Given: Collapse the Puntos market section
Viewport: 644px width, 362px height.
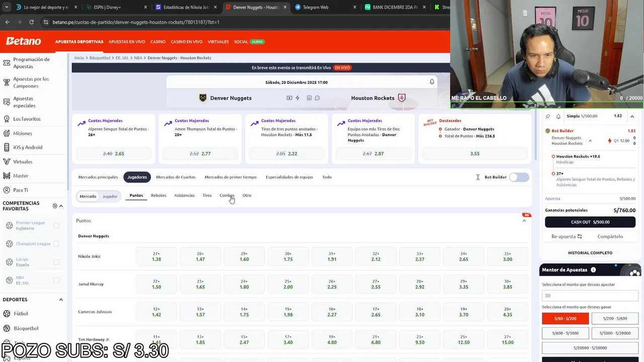Looking at the screenshot, I should coord(524,221).
